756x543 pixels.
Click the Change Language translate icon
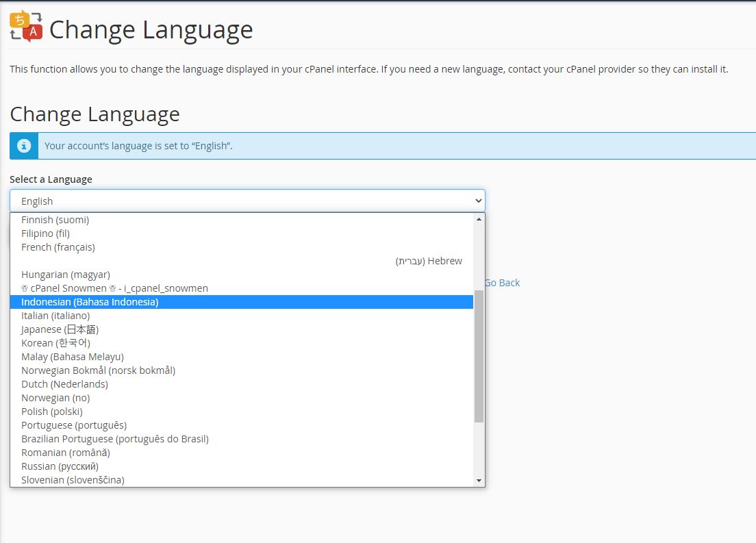[x=26, y=27]
